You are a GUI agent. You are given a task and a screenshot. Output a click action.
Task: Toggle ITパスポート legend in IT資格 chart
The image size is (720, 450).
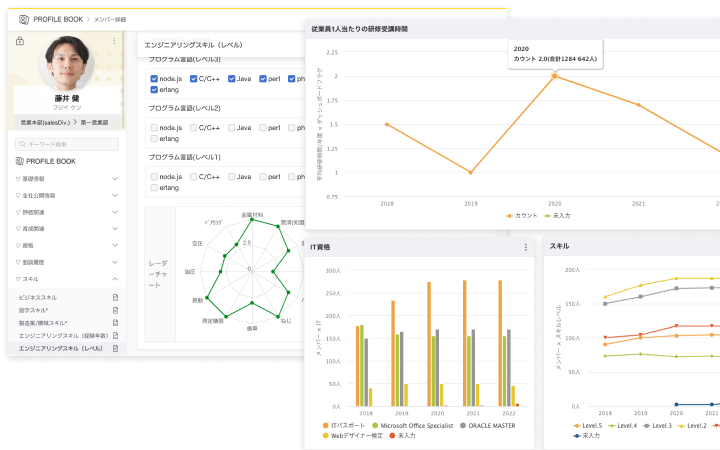[x=343, y=426]
